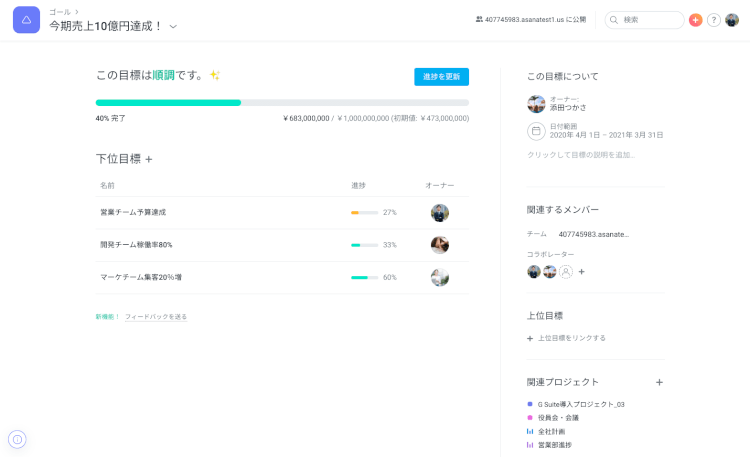Click the 進捗 column header
The width and height of the screenshot is (750, 457).
click(x=358, y=185)
